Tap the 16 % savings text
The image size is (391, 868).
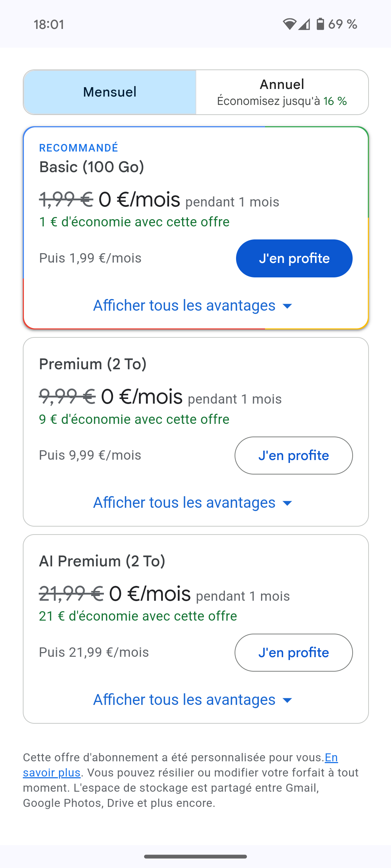coord(335,101)
